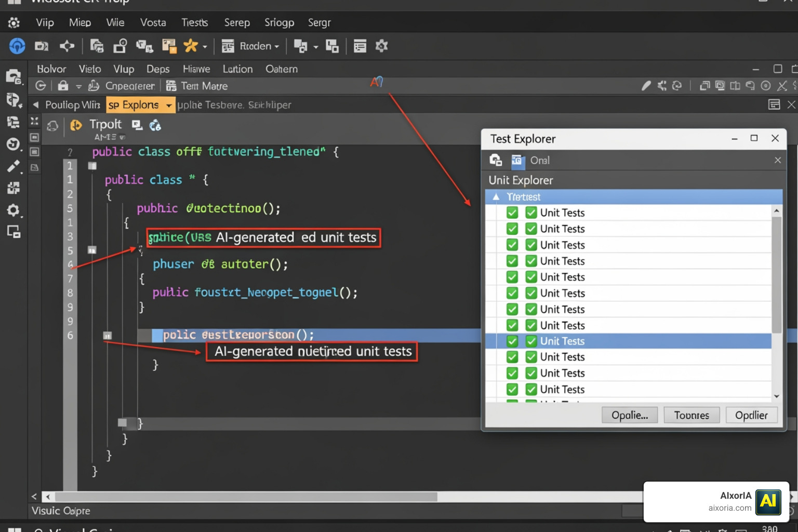Click the orange Tpolt icon
The width and height of the screenshot is (798, 532).
pos(76,125)
